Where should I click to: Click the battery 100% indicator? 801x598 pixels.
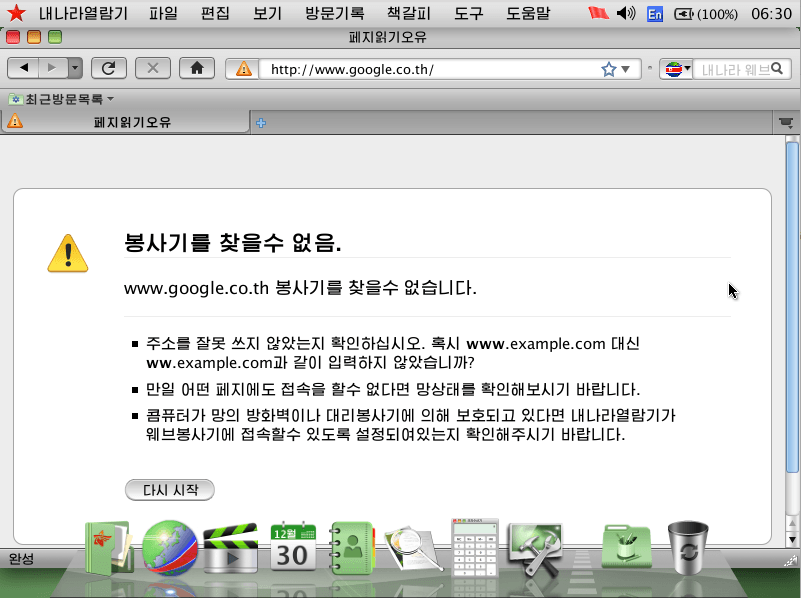point(706,14)
